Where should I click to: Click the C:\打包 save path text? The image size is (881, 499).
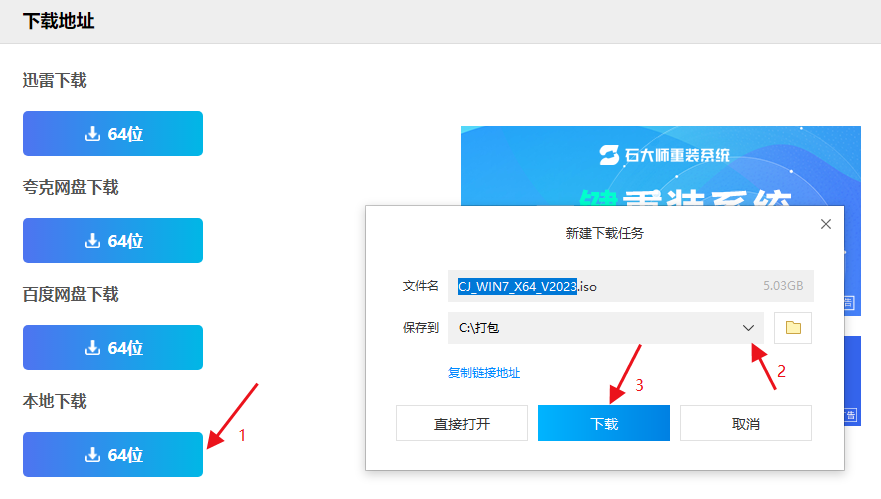[x=479, y=328]
